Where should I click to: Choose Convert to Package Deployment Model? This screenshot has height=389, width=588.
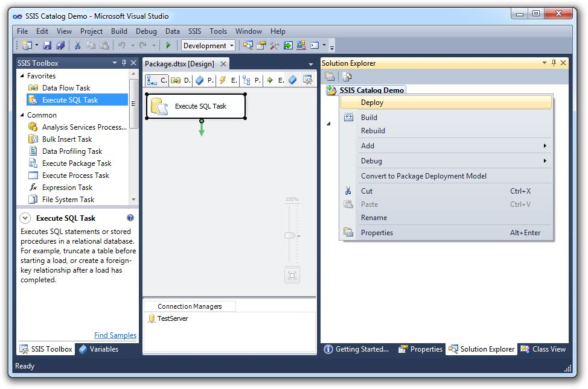446,176
